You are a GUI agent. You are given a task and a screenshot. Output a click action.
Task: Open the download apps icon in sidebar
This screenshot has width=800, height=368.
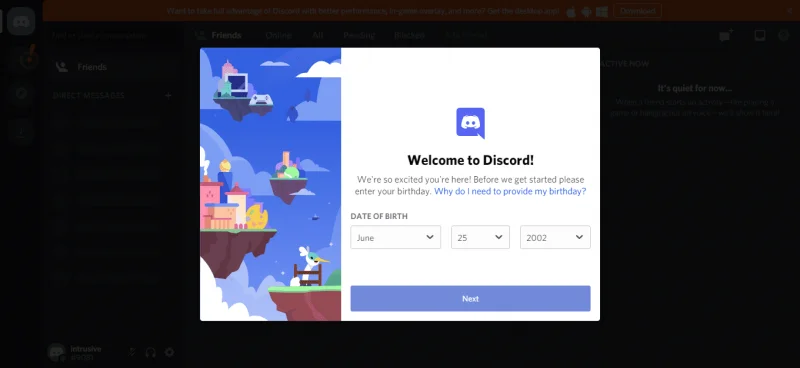coord(21,132)
